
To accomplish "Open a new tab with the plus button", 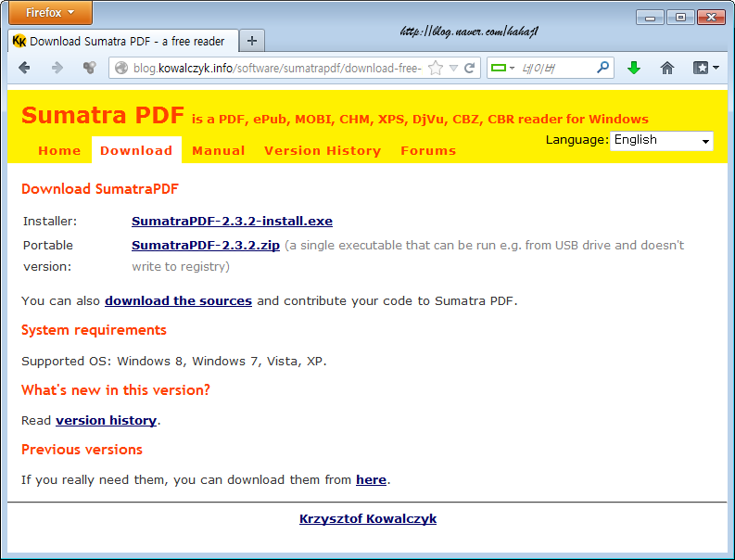I will coord(252,41).
